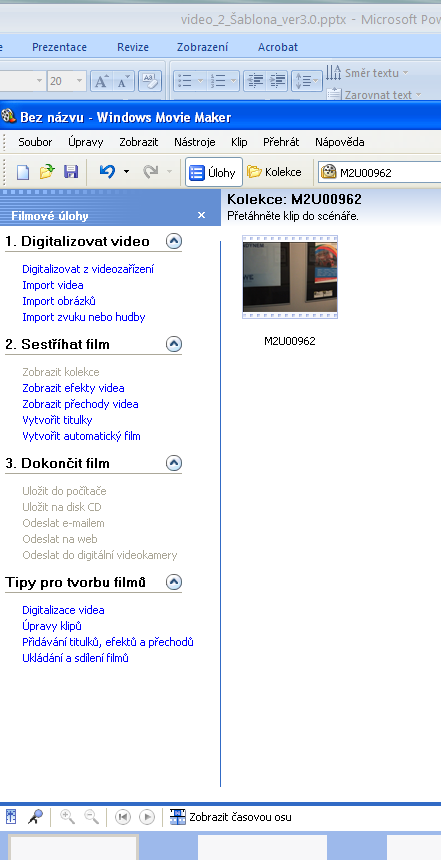This screenshot has width=441, height=860.
Task: Open Zobrazit přechody videa link
Action: (x=80, y=404)
